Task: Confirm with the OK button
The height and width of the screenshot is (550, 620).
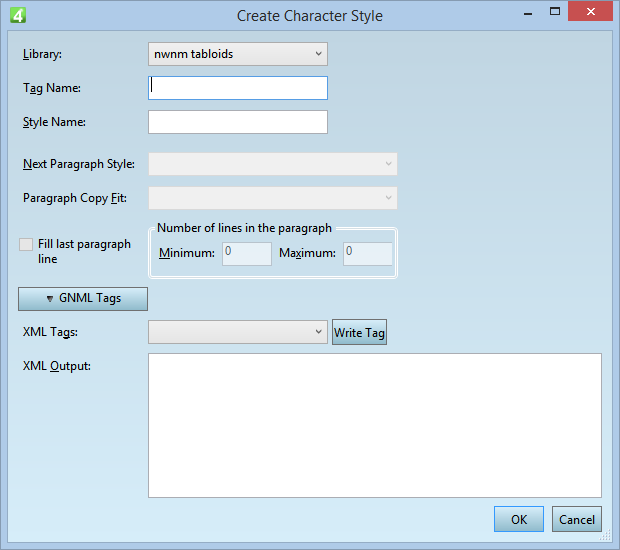Action: [x=519, y=519]
